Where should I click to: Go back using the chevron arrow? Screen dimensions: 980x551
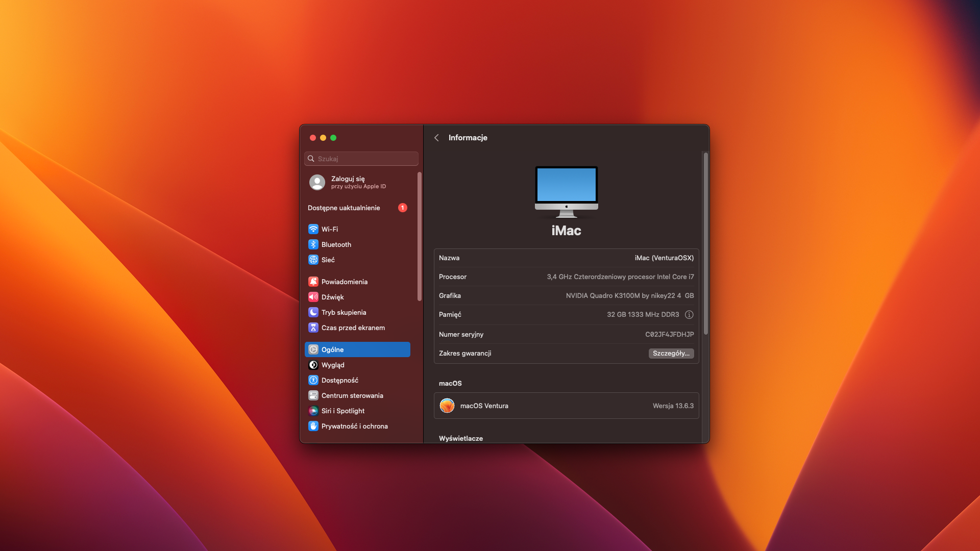coord(436,138)
